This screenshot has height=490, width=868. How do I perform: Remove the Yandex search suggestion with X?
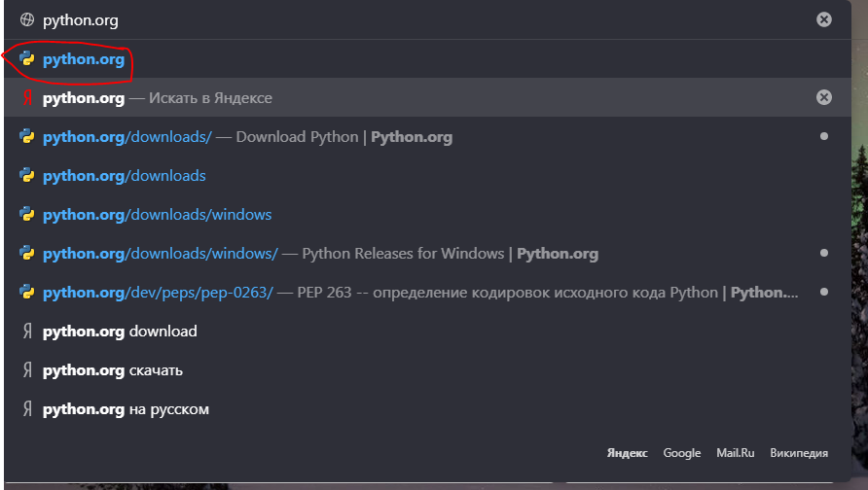coord(823,97)
